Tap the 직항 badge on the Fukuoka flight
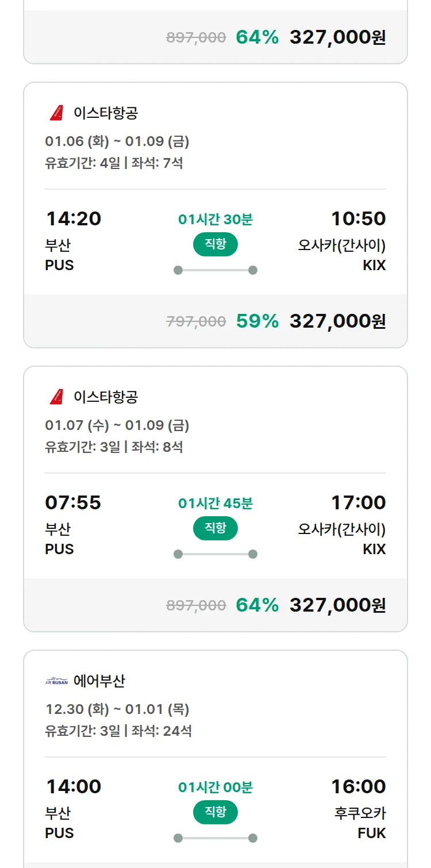 [x=215, y=812]
